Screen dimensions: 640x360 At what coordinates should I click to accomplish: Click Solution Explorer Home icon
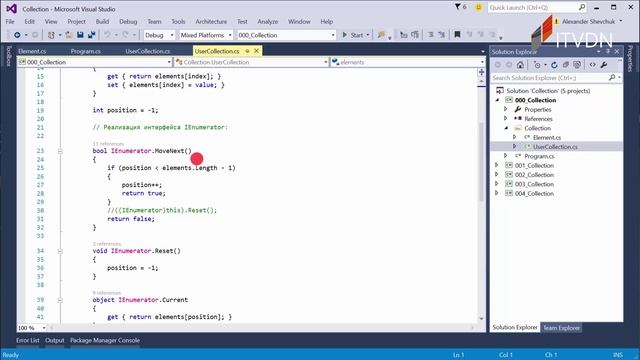pyautogui.click(x=520, y=65)
